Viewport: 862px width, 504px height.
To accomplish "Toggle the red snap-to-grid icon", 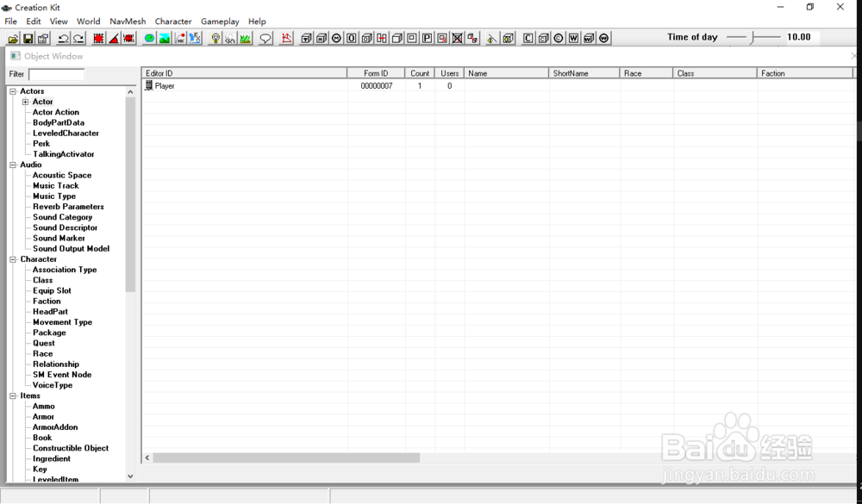I will [x=98, y=38].
